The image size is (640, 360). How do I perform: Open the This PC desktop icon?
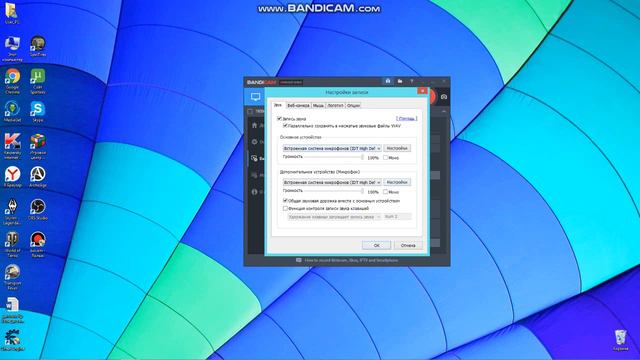click(12, 49)
